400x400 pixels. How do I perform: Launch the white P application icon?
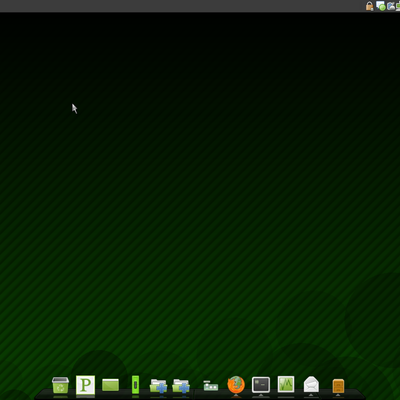[x=85, y=385]
